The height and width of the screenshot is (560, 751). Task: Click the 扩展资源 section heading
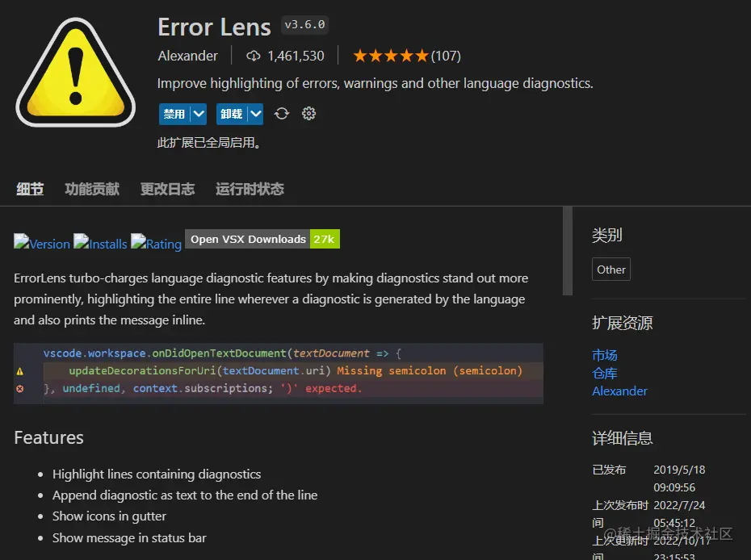click(x=622, y=323)
